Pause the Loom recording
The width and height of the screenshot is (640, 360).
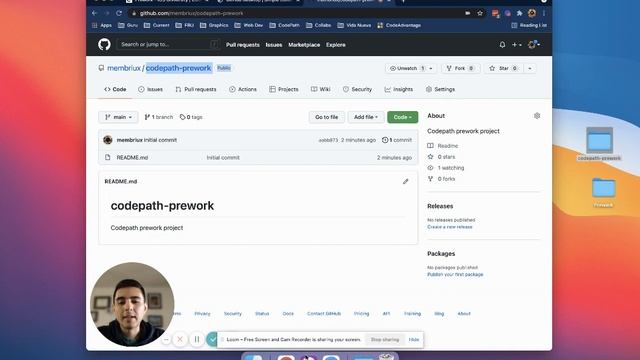point(197,339)
